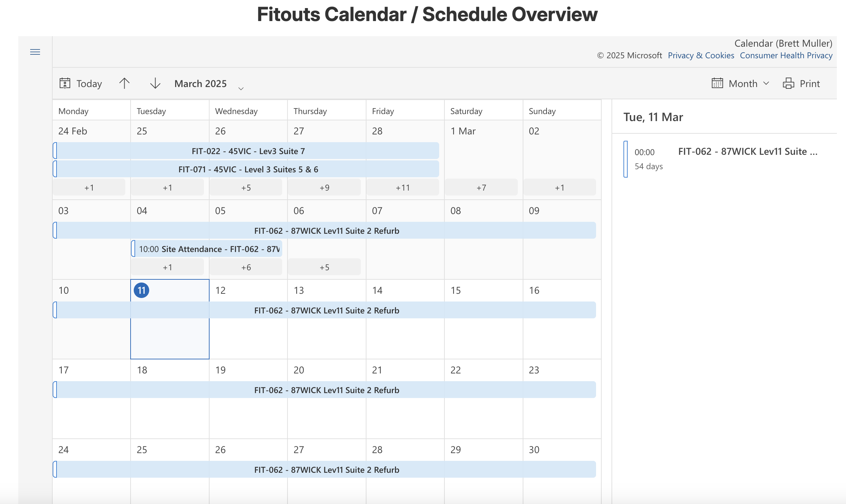Go to previous month with up arrow
Image resolution: width=846 pixels, height=504 pixels.
[x=124, y=83]
